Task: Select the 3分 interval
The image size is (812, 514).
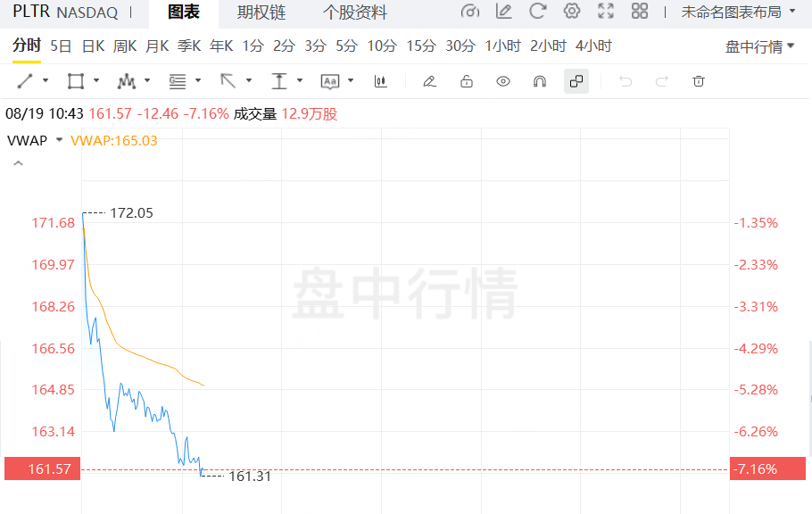Action: pyautogui.click(x=315, y=46)
